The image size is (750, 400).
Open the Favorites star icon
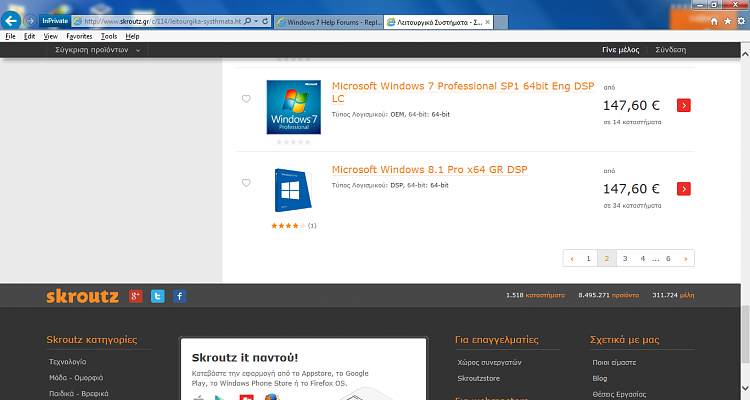click(x=728, y=22)
